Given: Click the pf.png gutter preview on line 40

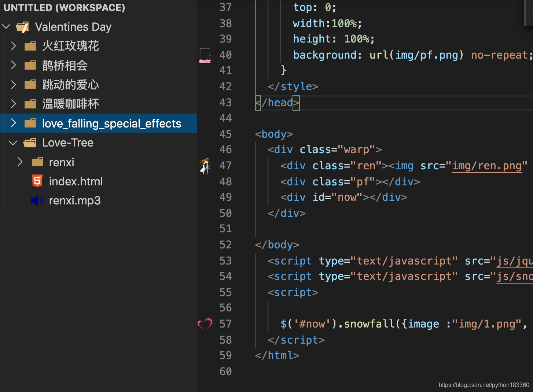Looking at the screenshot, I should (x=205, y=55).
